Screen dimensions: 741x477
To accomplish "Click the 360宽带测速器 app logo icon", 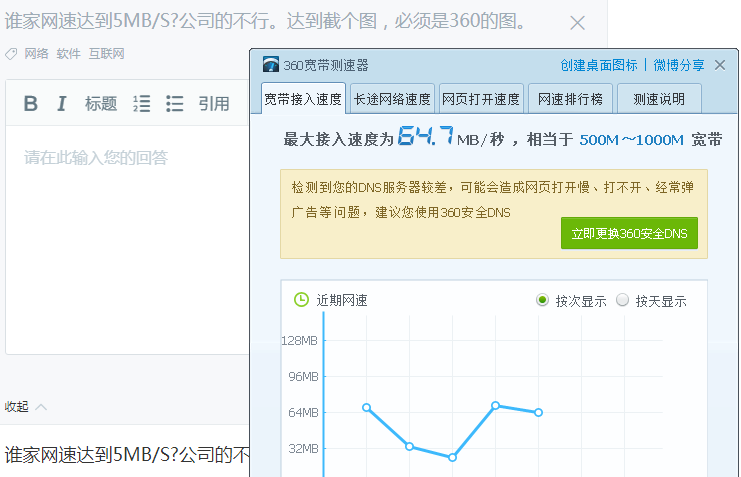I will pos(271,64).
